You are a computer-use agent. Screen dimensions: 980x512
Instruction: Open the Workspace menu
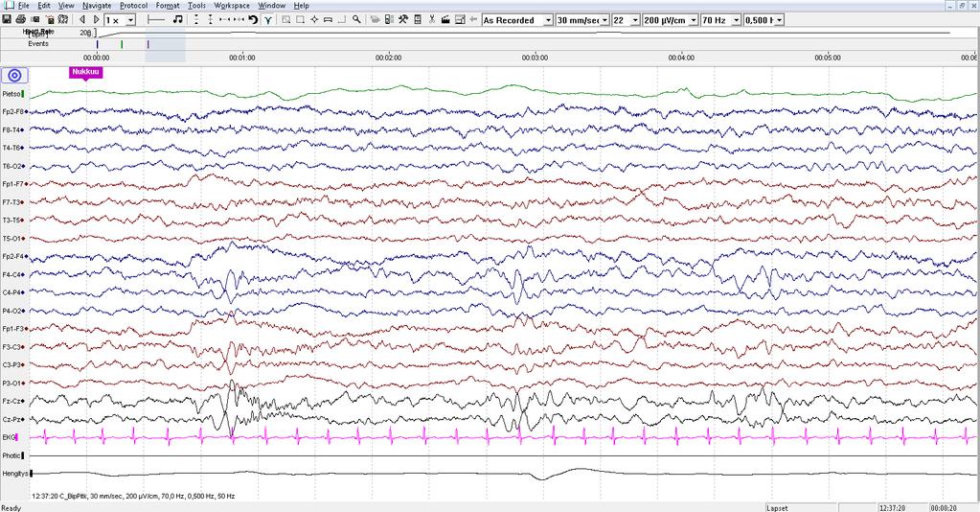(232, 6)
